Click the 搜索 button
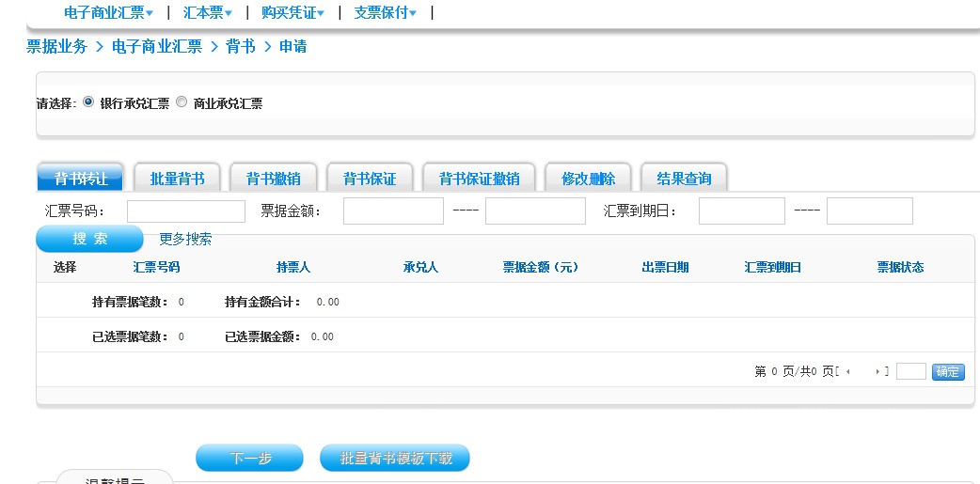The height and width of the screenshot is (484, 980). coord(89,239)
